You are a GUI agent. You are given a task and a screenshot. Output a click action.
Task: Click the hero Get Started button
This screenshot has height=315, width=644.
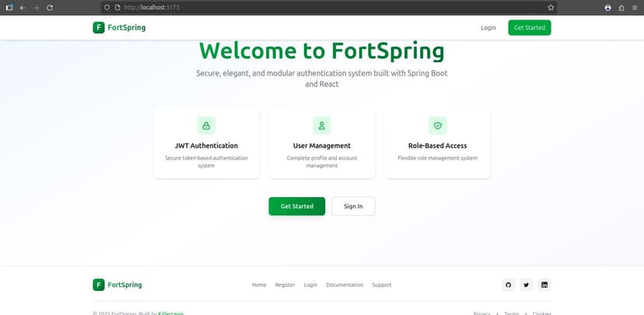297,206
